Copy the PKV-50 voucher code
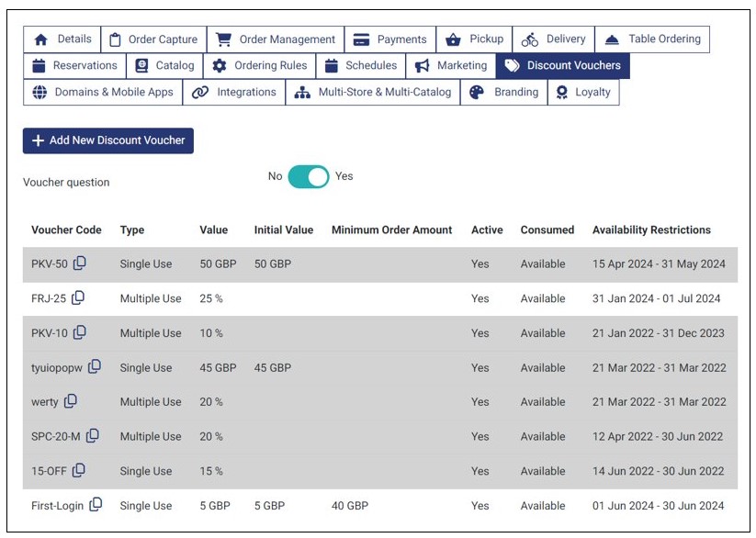This screenshot has width=756, height=538. coord(80,263)
